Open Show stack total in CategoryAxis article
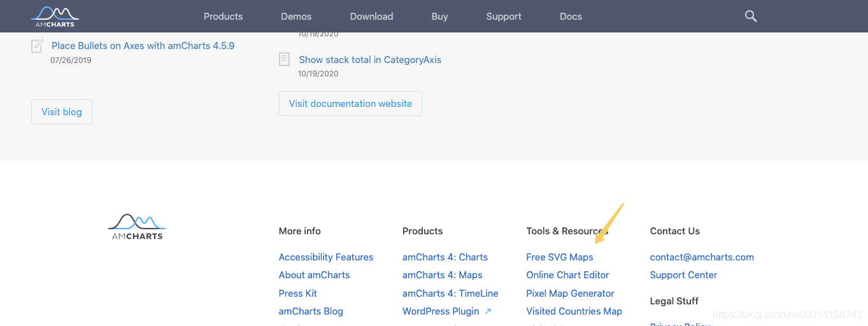Viewport: 868px width, 326px height. pyautogui.click(x=370, y=59)
